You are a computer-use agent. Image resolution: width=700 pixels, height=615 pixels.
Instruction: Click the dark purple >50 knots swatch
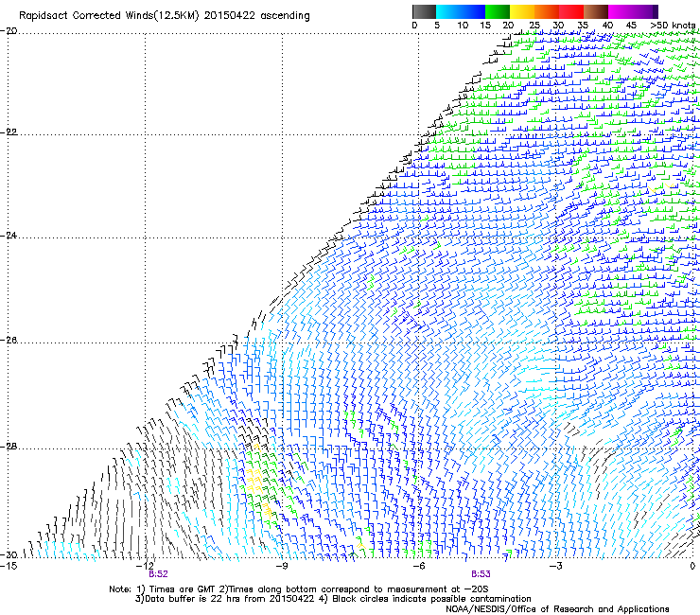[x=656, y=11]
